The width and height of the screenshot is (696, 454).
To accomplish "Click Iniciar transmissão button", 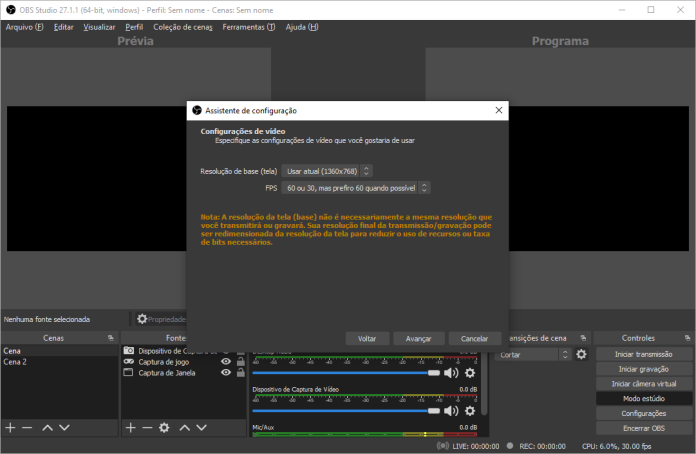I will [644, 354].
